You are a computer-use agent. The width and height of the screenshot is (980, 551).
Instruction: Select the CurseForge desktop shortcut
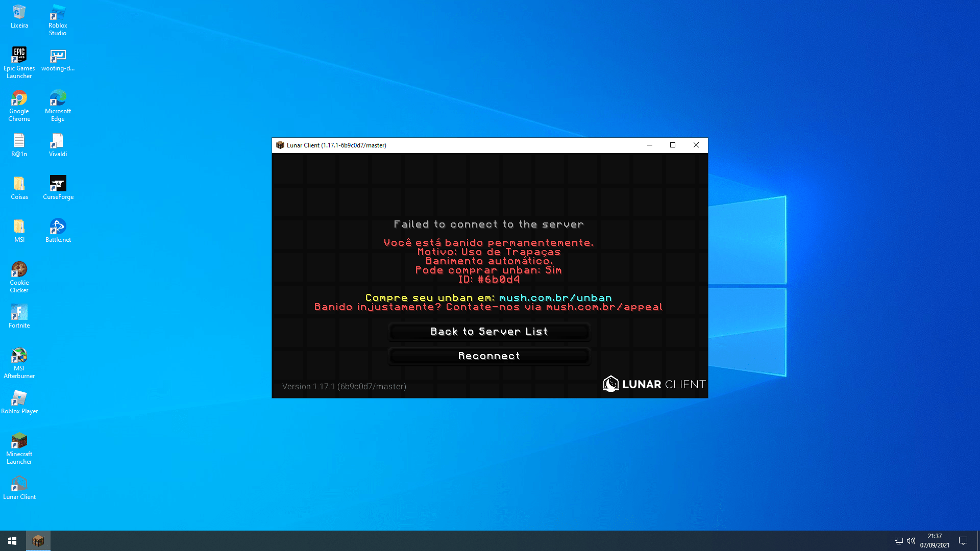click(58, 188)
